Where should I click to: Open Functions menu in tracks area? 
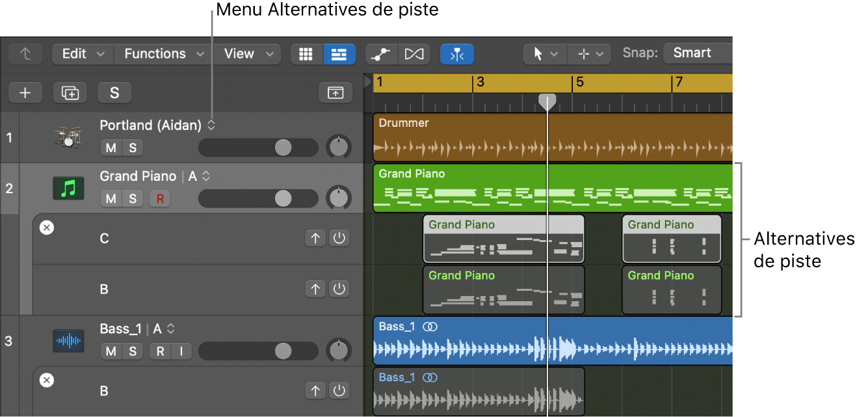(x=164, y=54)
